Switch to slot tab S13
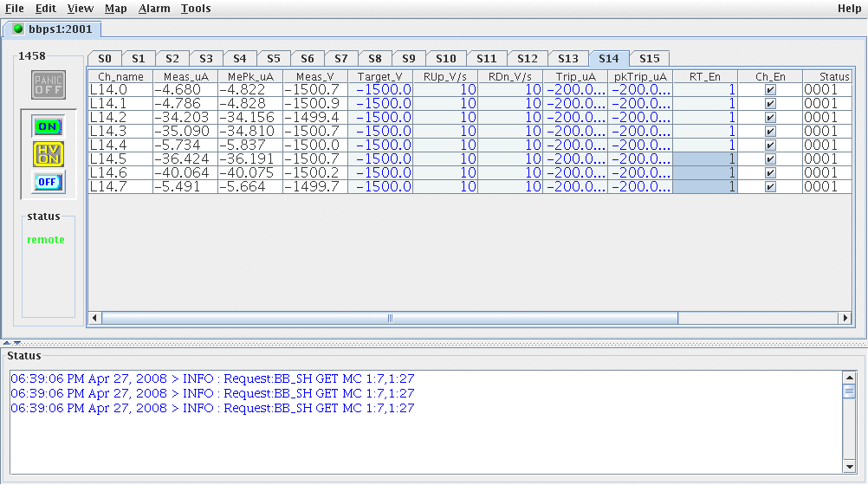This screenshot has height=485, width=868. [568, 58]
